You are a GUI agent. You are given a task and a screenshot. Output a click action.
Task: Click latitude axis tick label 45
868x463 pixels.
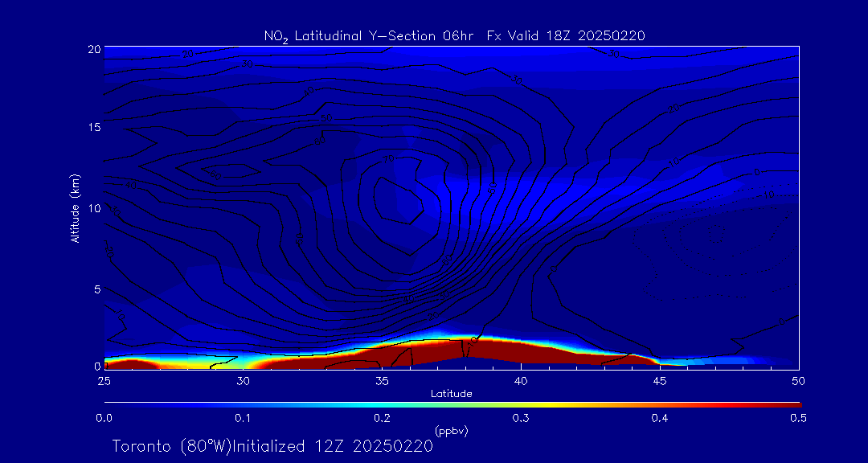pyautogui.click(x=660, y=381)
